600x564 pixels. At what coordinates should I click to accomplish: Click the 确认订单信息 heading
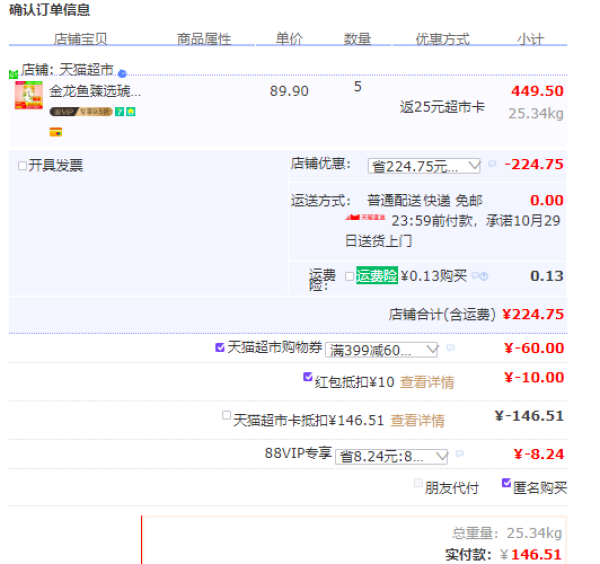50,10
